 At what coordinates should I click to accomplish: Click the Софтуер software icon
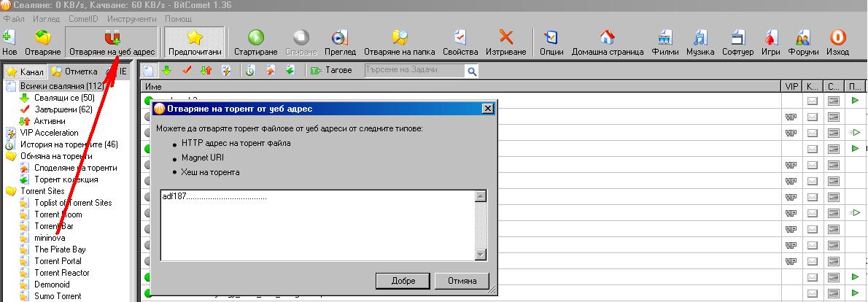[x=737, y=38]
